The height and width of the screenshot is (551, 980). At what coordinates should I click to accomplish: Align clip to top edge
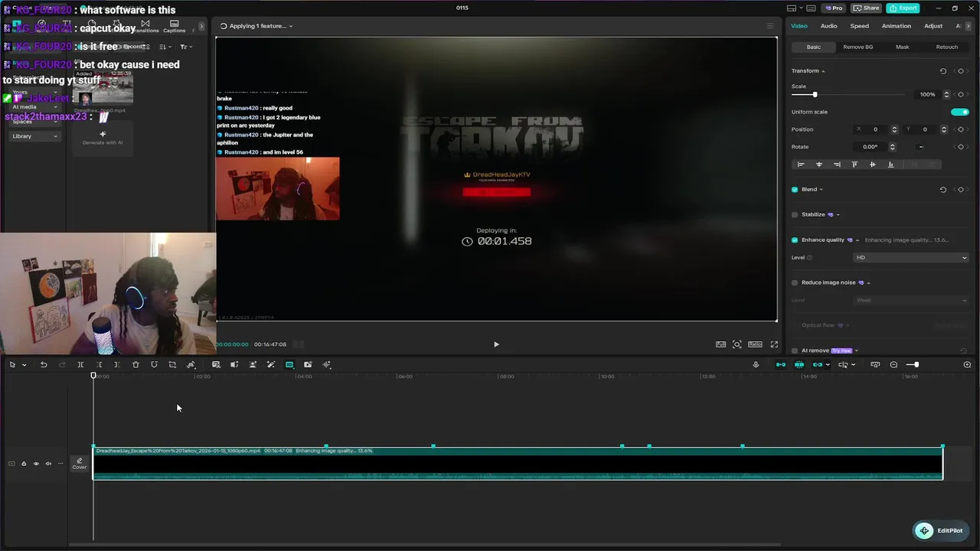click(x=854, y=165)
